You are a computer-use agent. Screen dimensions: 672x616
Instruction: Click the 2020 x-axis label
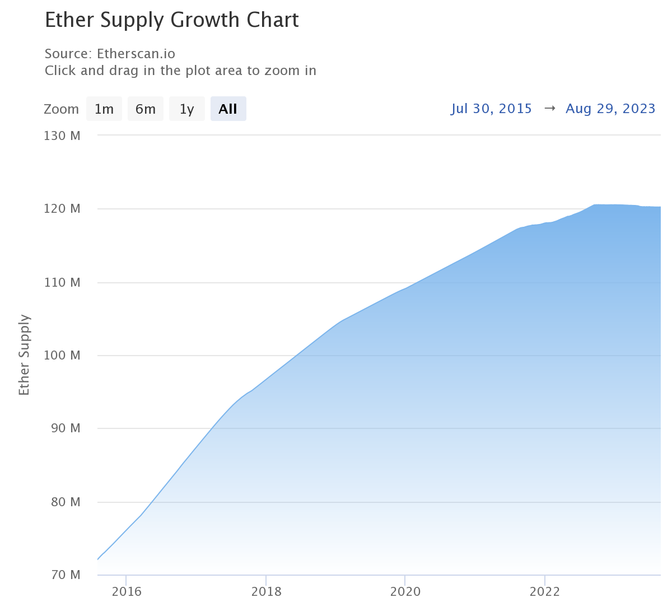[x=405, y=592]
